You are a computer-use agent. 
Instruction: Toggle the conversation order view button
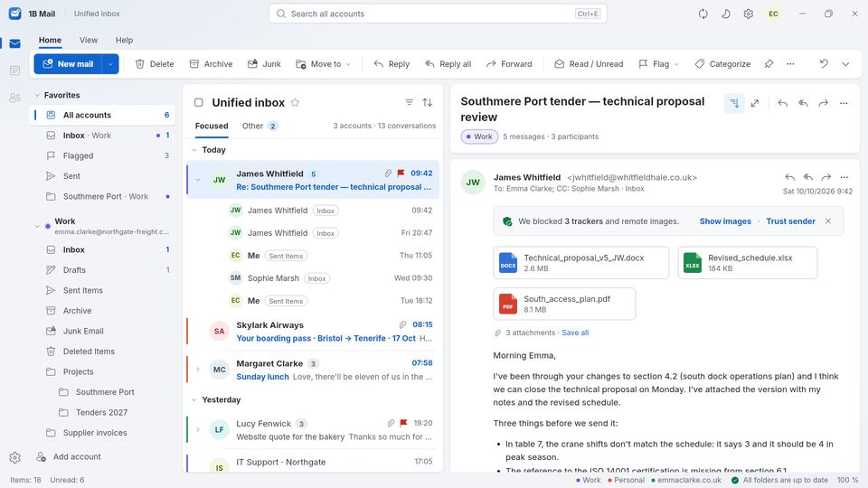tap(734, 103)
